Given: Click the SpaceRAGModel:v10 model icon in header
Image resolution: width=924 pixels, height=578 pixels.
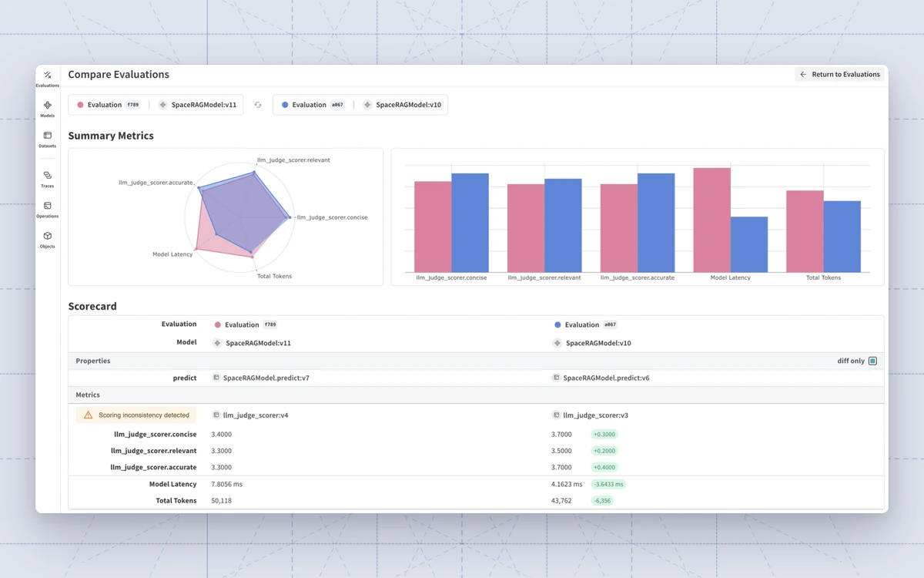Looking at the screenshot, I should pos(367,105).
